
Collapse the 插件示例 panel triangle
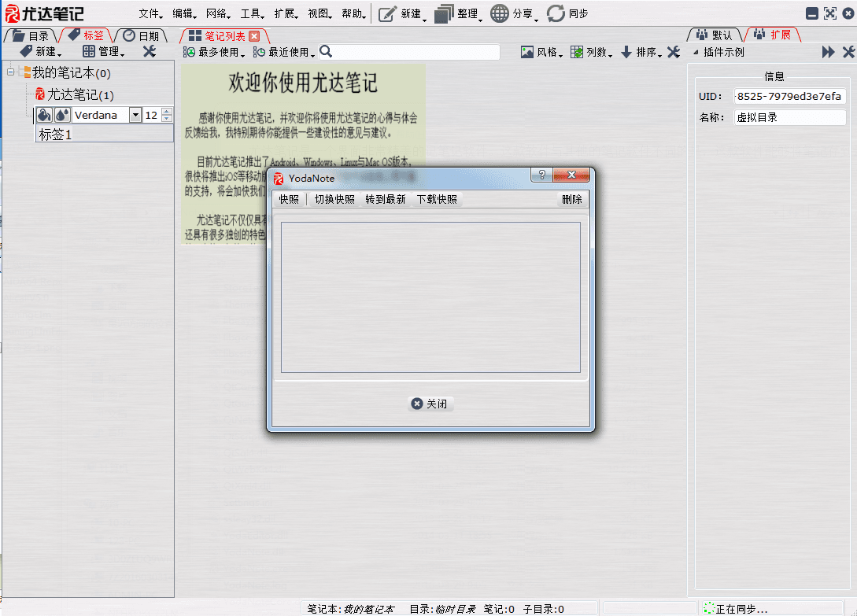[x=696, y=53]
